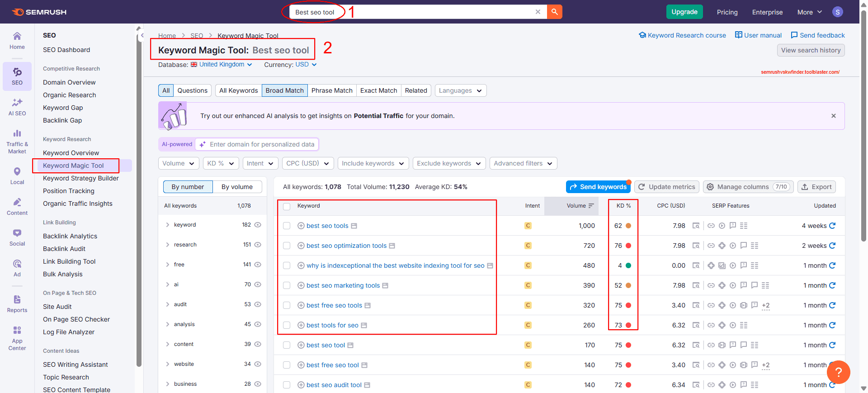This screenshot has width=868, height=393.
Task: Check 'best seo optimization tools' checkbox
Action: [x=287, y=246]
